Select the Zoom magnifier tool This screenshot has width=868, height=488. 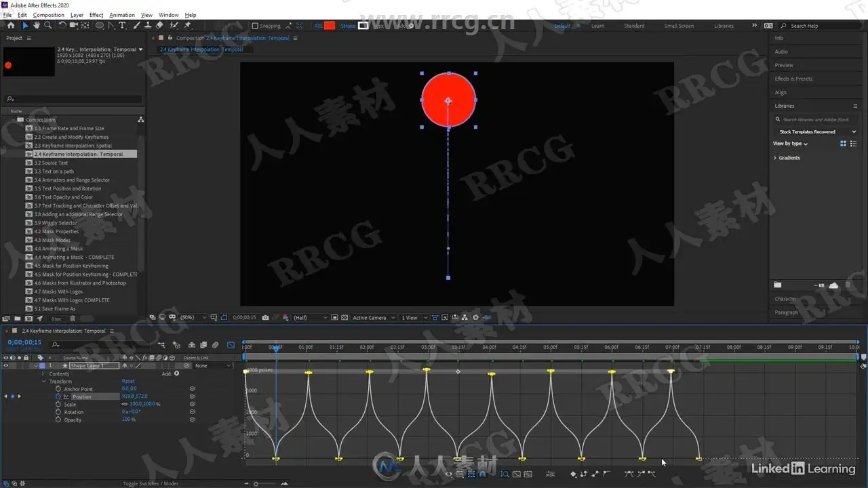coord(47,25)
